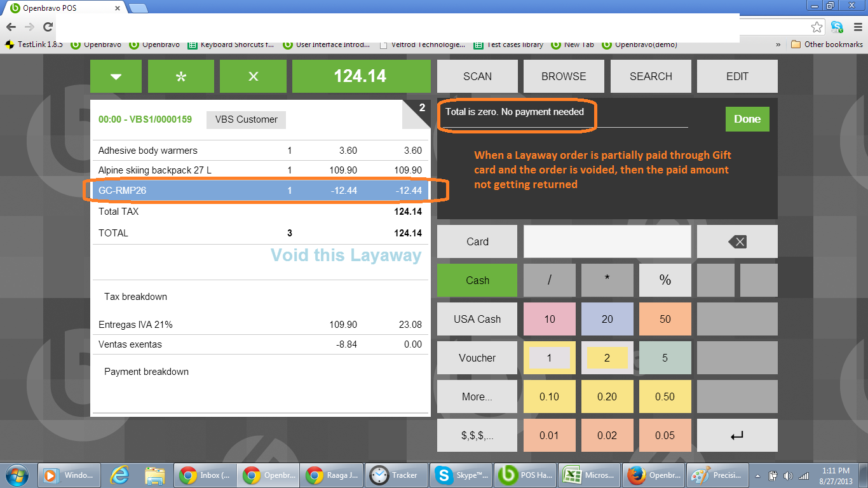Open the User Interface Introd... bookmark
Screen dimensions: 868x488
(x=327, y=44)
